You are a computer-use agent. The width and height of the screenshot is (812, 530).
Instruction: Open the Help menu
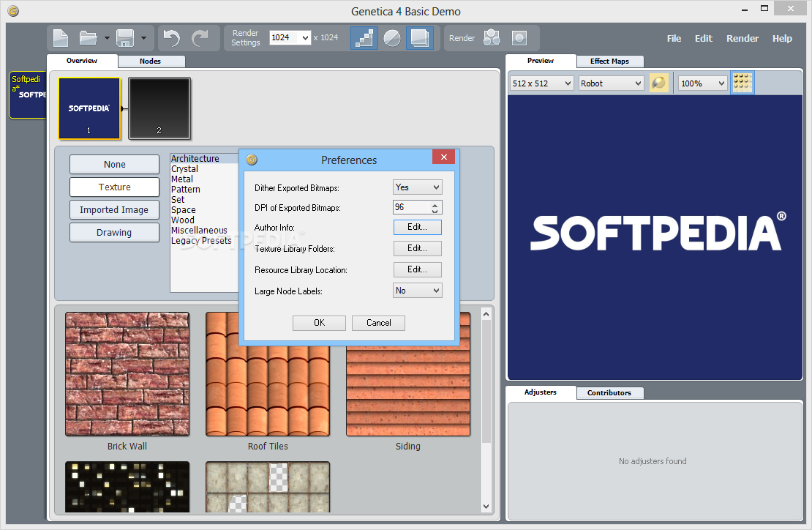tap(782, 38)
